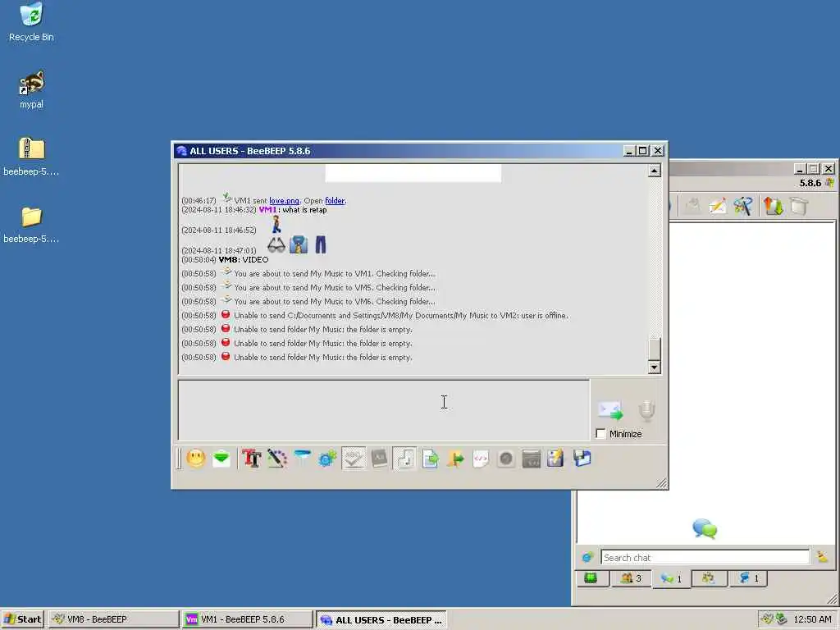Switch to the green network tab

(x=591, y=578)
